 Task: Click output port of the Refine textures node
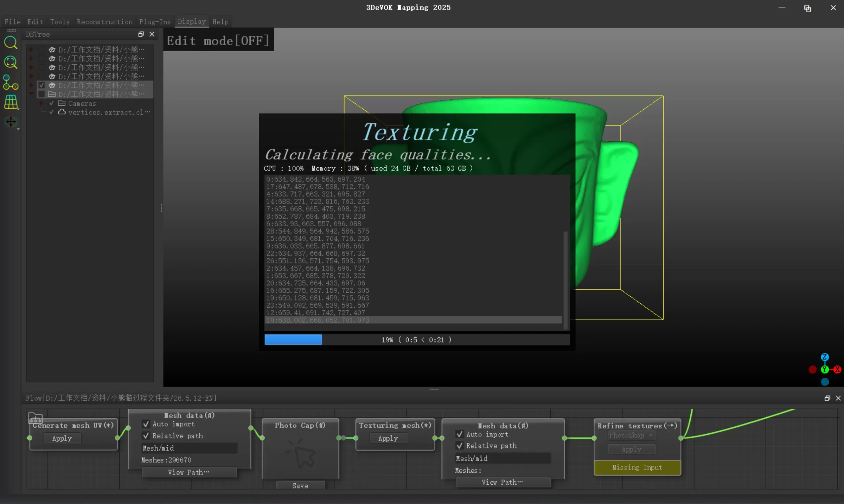(681, 438)
